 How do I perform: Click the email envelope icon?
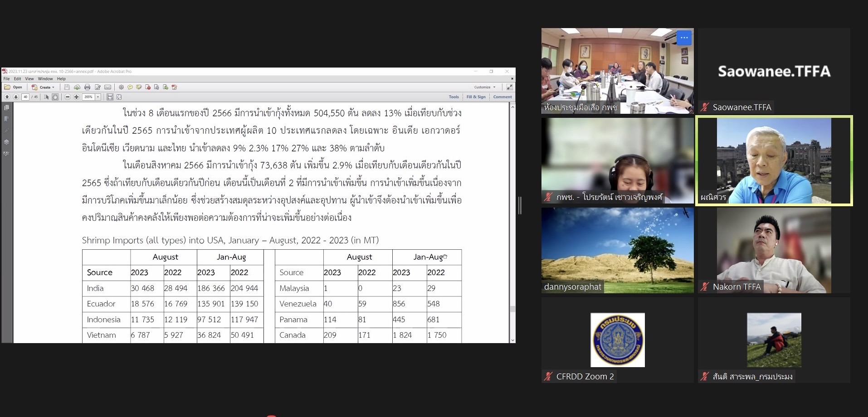click(x=107, y=87)
